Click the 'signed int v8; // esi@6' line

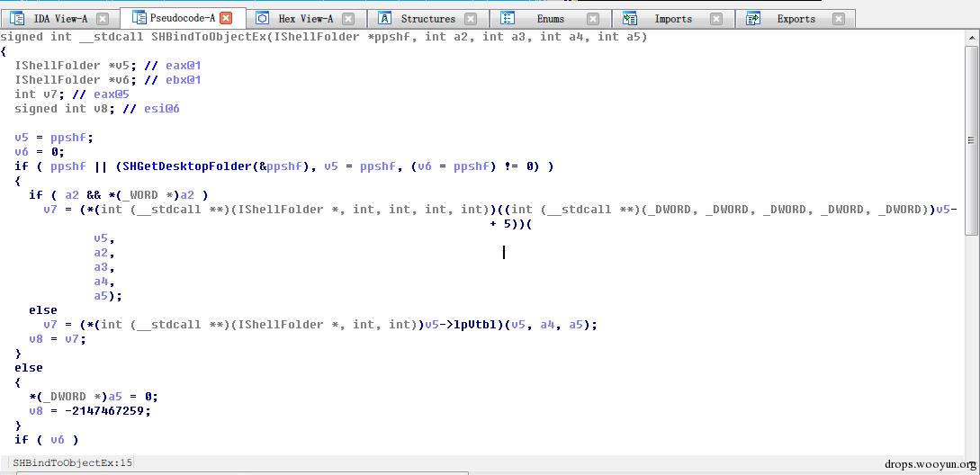pyautogui.click(x=97, y=108)
